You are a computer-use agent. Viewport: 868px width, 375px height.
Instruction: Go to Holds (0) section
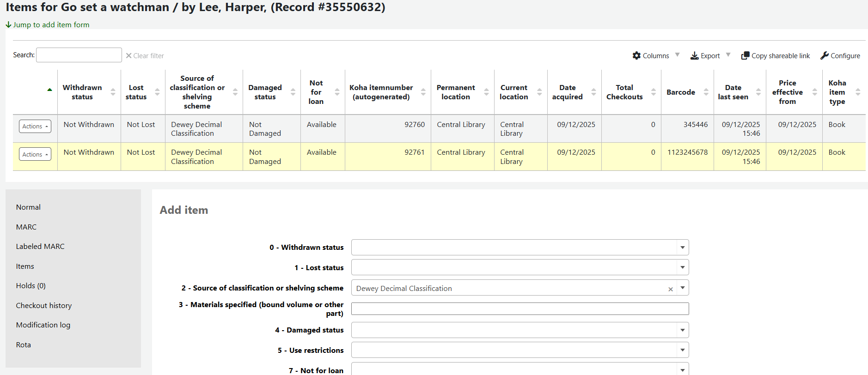click(x=31, y=285)
